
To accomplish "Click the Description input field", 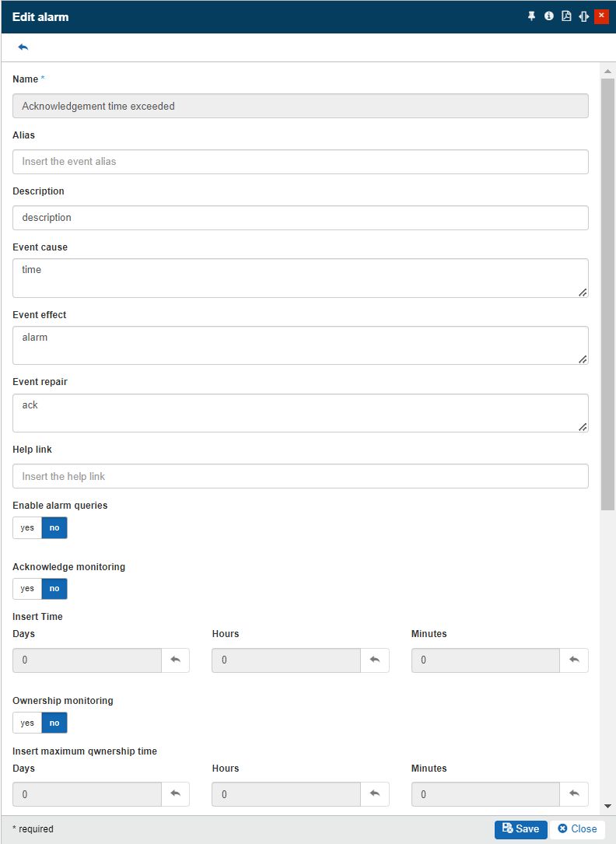I will tap(300, 218).
